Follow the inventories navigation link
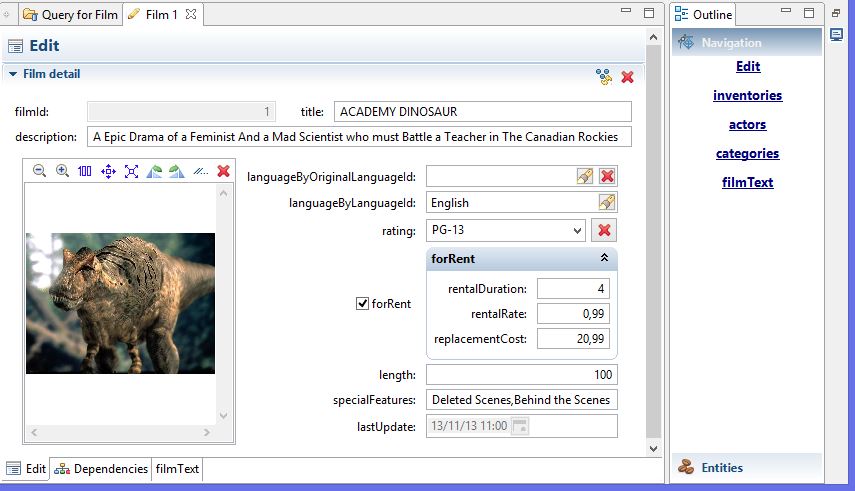Viewport: 855px width, 491px height. (x=747, y=96)
